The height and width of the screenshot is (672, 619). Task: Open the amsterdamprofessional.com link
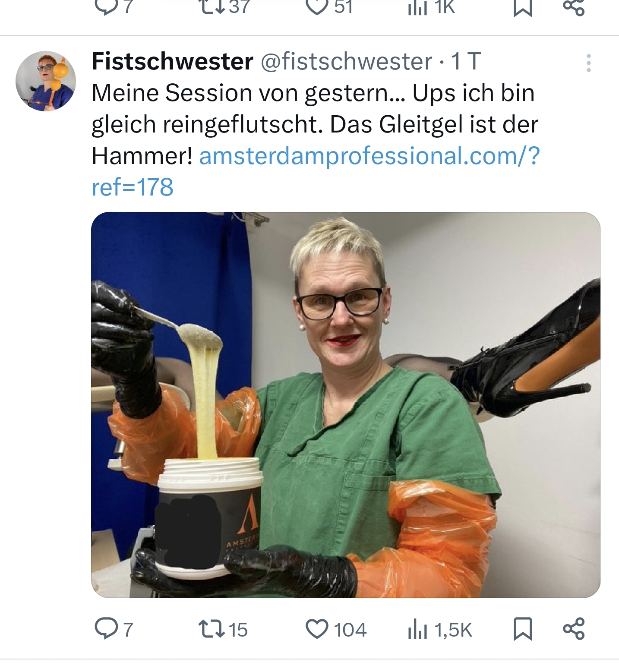coord(316,171)
